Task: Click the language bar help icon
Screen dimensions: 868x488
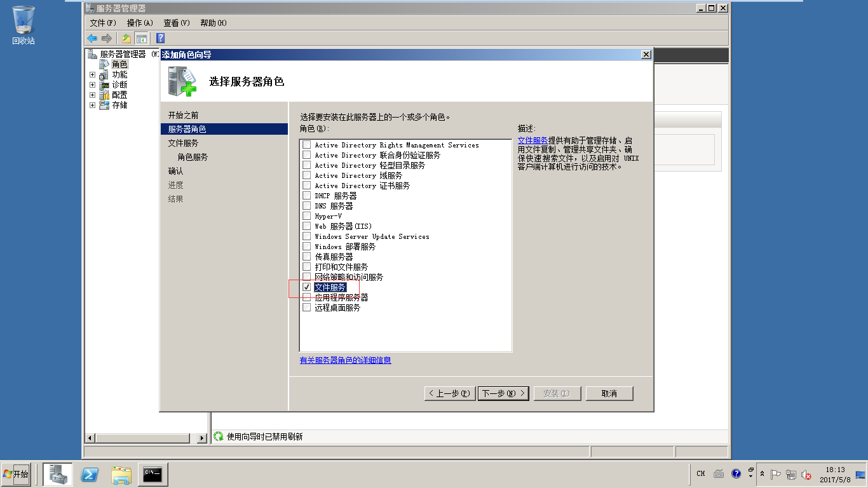Action: pos(736,473)
